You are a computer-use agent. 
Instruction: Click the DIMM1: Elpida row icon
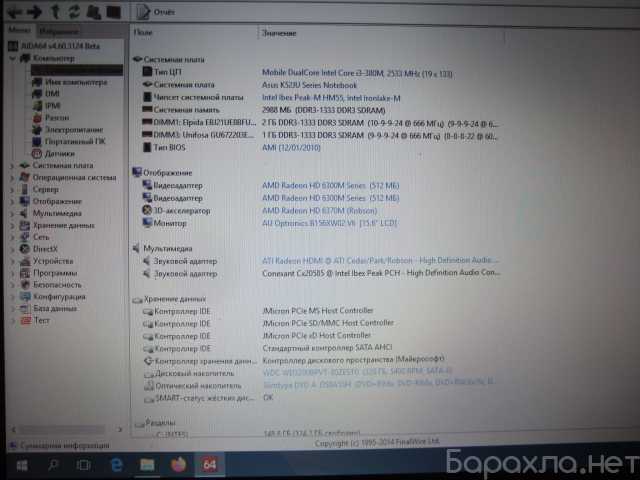point(147,122)
